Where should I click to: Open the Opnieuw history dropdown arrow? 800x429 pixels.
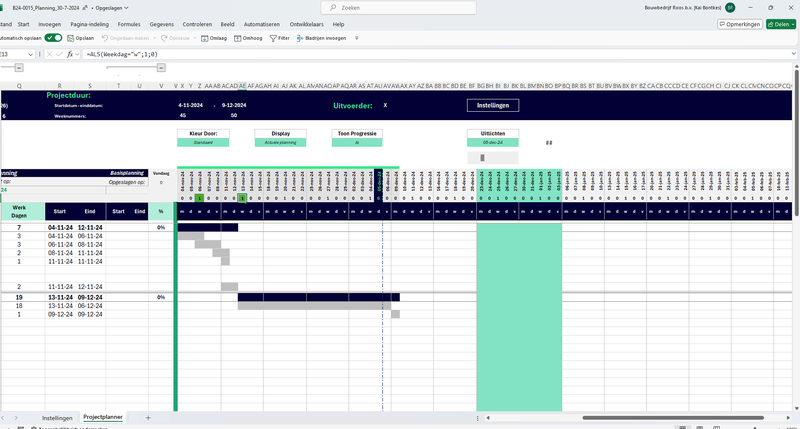coord(195,38)
